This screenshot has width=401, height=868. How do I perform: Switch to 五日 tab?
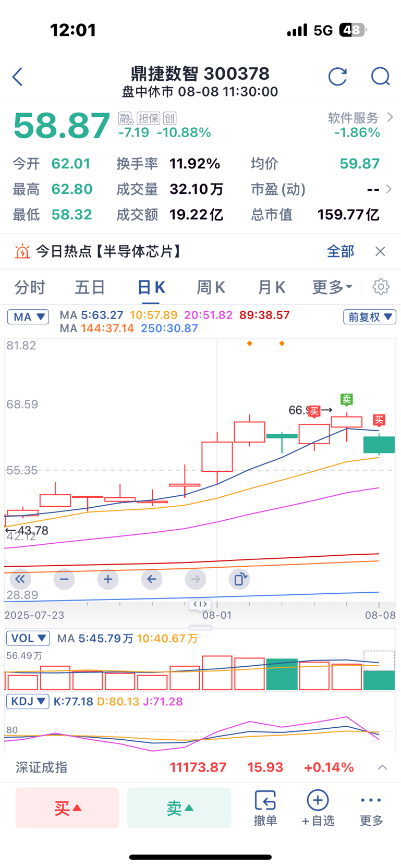coord(90,287)
